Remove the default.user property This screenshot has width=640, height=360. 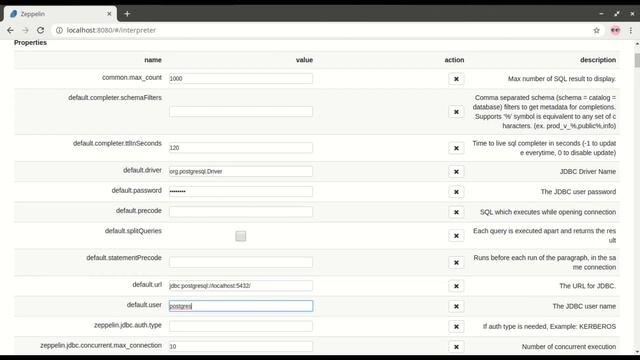[456, 307]
